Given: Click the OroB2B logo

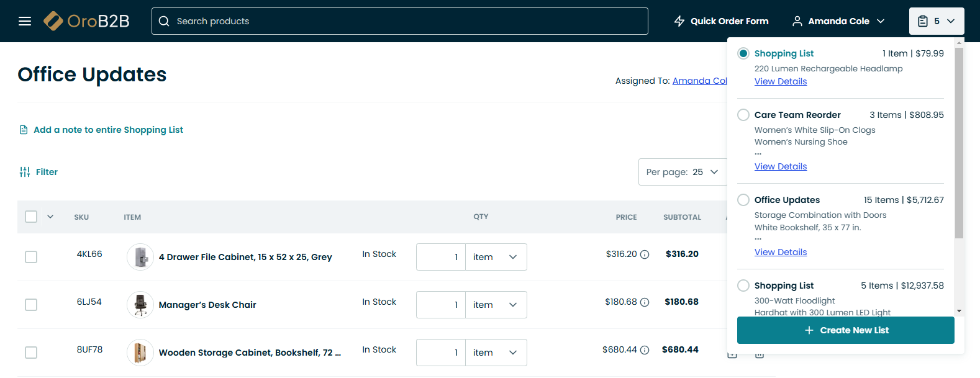Looking at the screenshot, I should [x=87, y=21].
